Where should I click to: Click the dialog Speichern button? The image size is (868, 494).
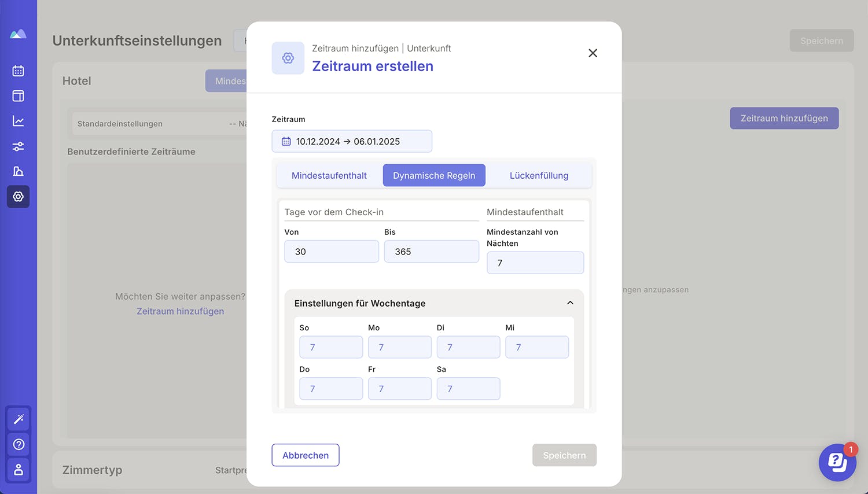(x=564, y=455)
